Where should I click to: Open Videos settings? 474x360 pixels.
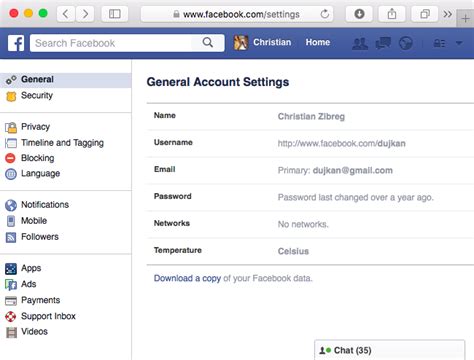tap(34, 331)
